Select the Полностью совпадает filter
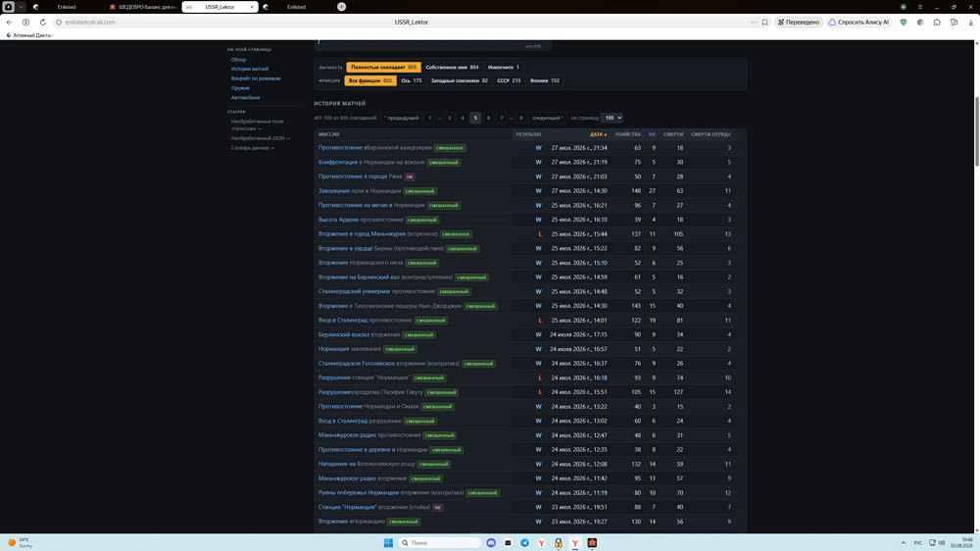Viewport: 980px width, 551px height. point(383,67)
